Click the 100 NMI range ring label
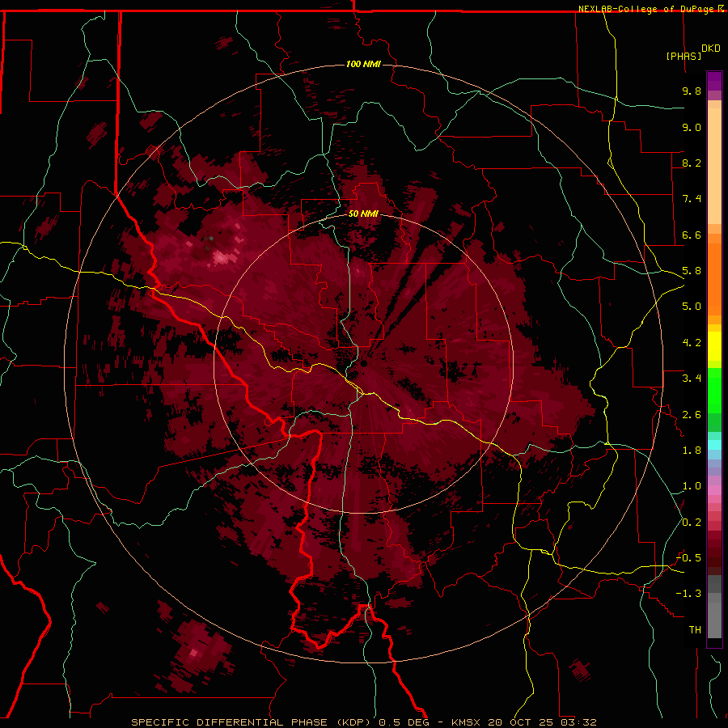The height and width of the screenshot is (728, 728). [363, 64]
